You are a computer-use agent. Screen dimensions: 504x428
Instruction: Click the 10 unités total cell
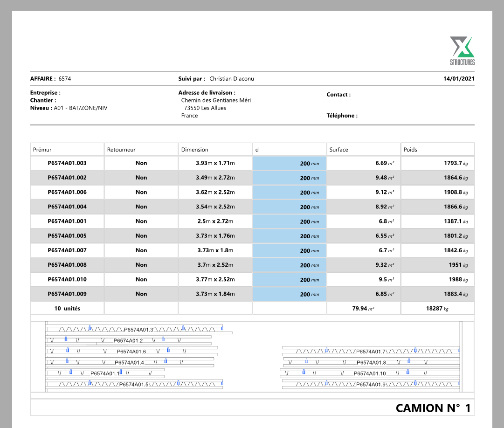pyautogui.click(x=67, y=309)
